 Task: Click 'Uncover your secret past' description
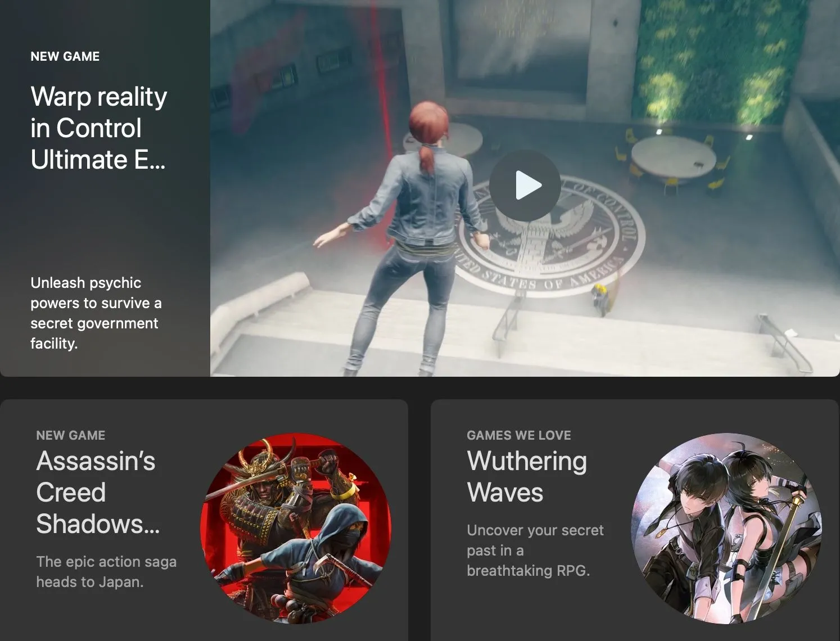(535, 550)
